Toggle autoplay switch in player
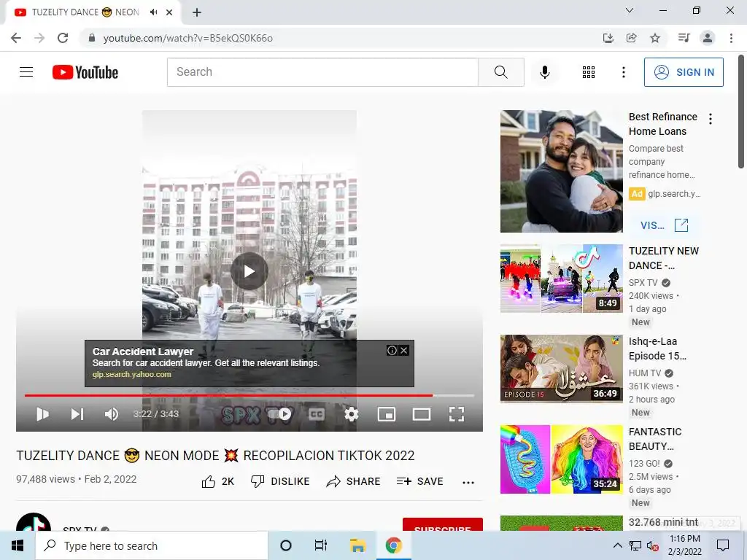747x560 pixels. tap(280, 414)
